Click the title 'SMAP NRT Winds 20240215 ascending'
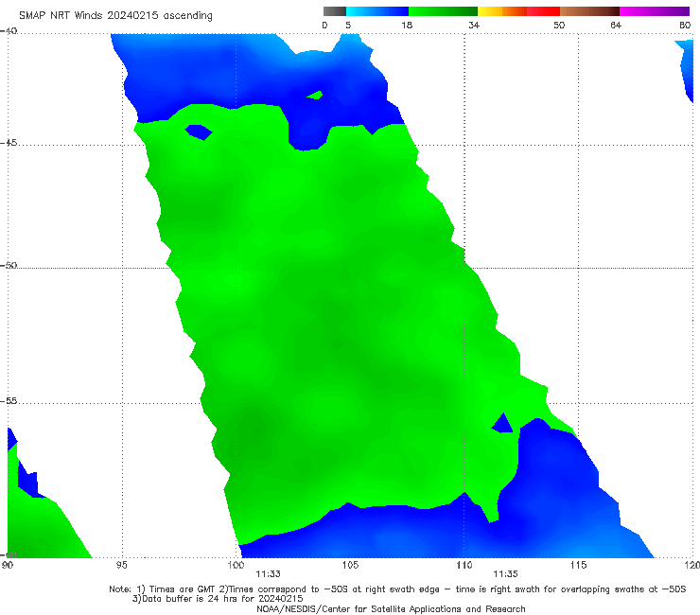The height and width of the screenshot is (615, 700). [115, 16]
